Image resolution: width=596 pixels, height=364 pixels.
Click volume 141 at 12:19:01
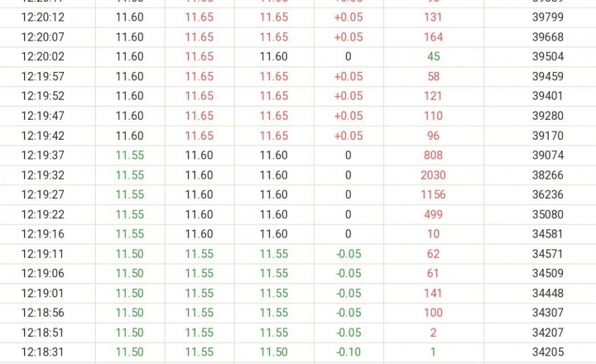[433, 294]
